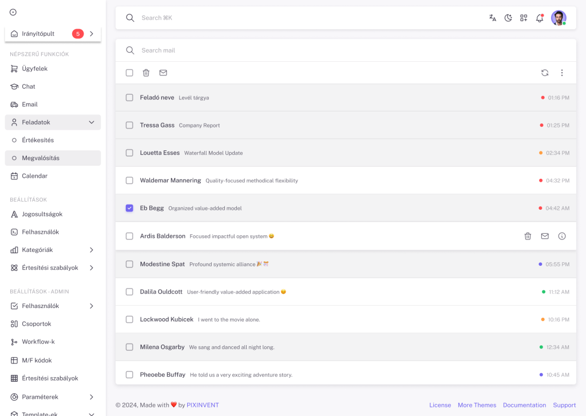Check the Ardis Balderson mail checkbox
The width and height of the screenshot is (586, 416).
tap(129, 236)
